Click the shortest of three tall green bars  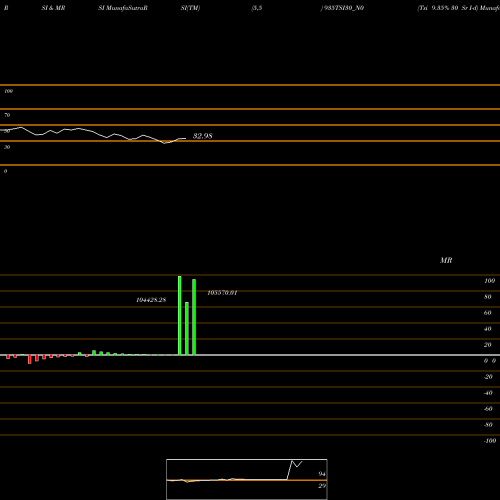(x=187, y=328)
